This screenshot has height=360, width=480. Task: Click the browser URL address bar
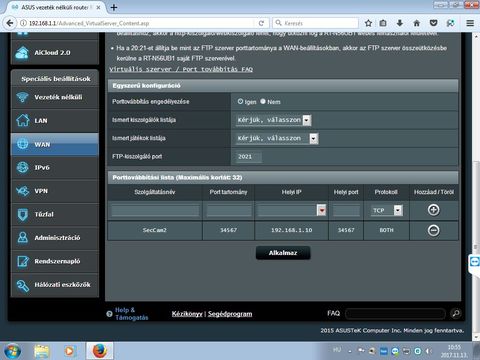(137, 23)
